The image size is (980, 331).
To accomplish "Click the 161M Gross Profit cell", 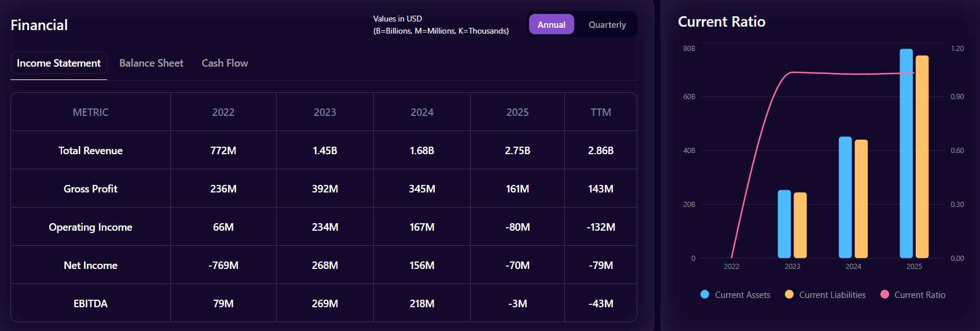I will [517, 189].
